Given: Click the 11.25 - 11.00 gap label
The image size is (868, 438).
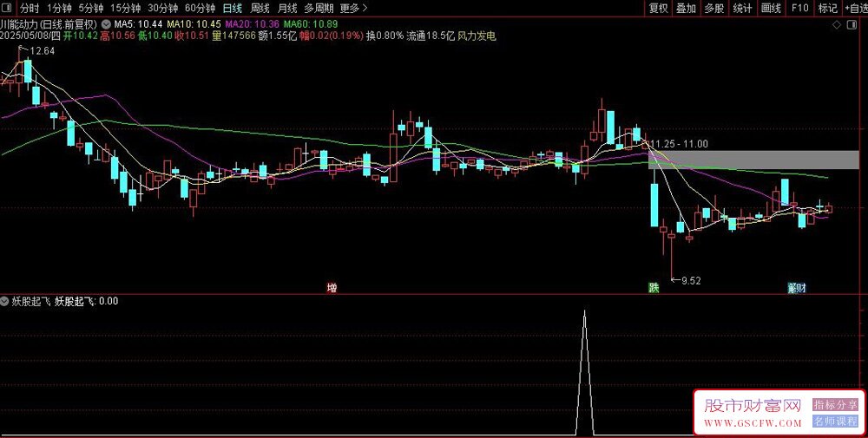Looking at the screenshot, I should (679, 144).
